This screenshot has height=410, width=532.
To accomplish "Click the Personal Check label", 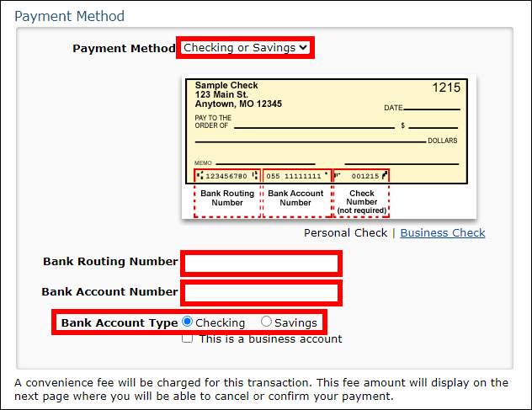I will [345, 233].
